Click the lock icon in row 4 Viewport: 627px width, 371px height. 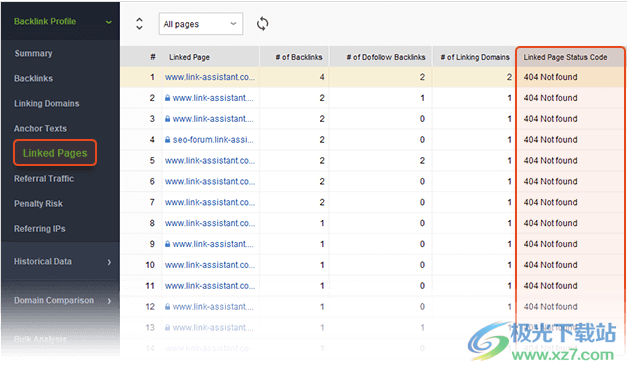(x=168, y=140)
